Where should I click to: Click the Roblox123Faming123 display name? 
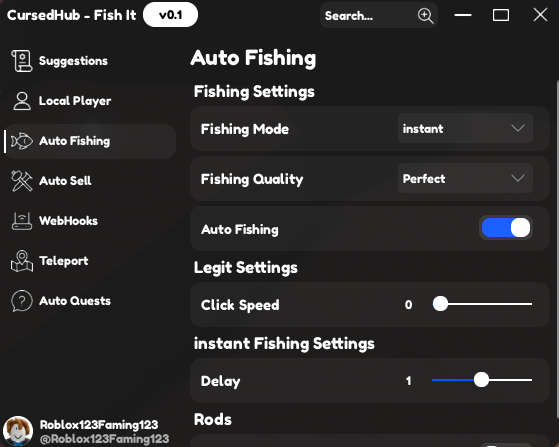click(99, 425)
